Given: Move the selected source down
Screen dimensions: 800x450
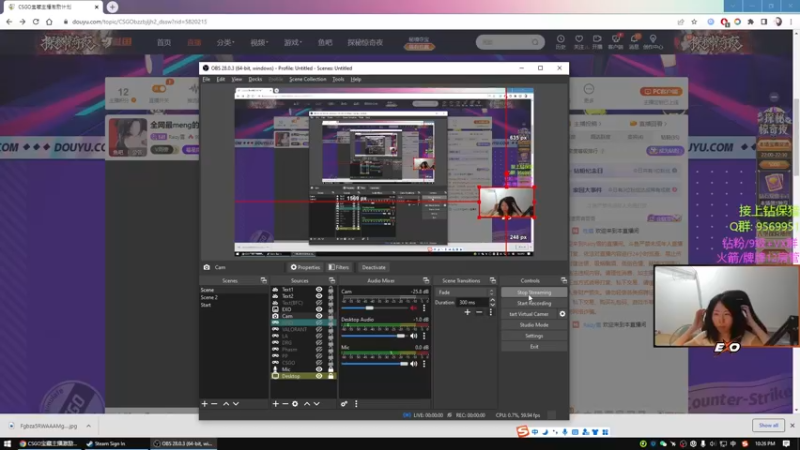Looking at the screenshot, I should pyautogui.click(x=316, y=404).
